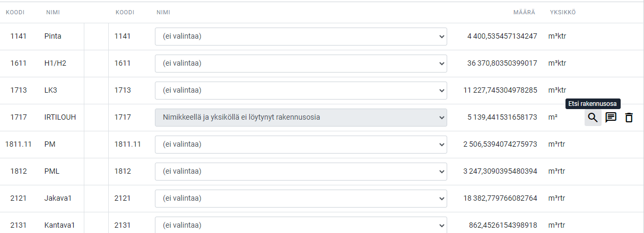Select the H1/H2 row name
This screenshot has height=233, width=644.
pyautogui.click(x=55, y=64)
